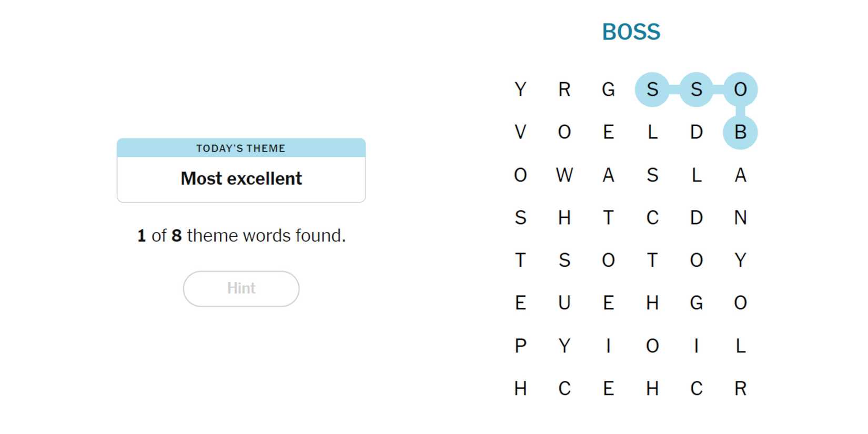Click the BOSS word above the grid
The image size is (868, 434).
(631, 32)
